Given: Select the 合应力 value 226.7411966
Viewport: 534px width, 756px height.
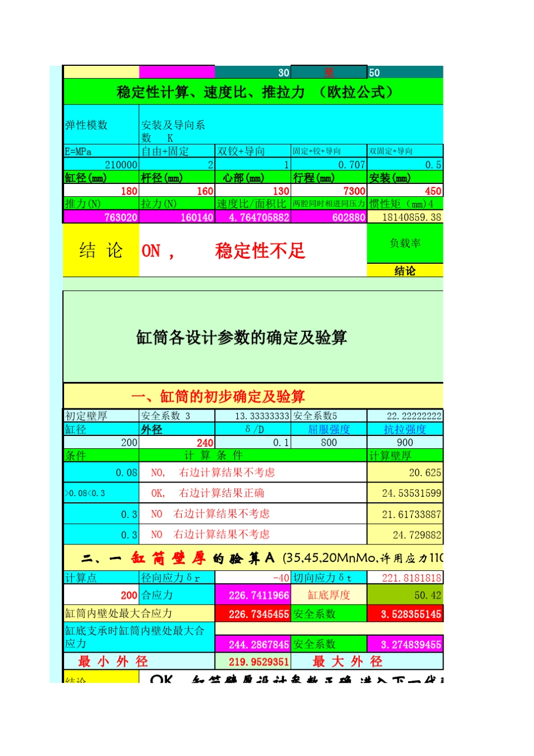Looking at the screenshot, I should [253, 595].
